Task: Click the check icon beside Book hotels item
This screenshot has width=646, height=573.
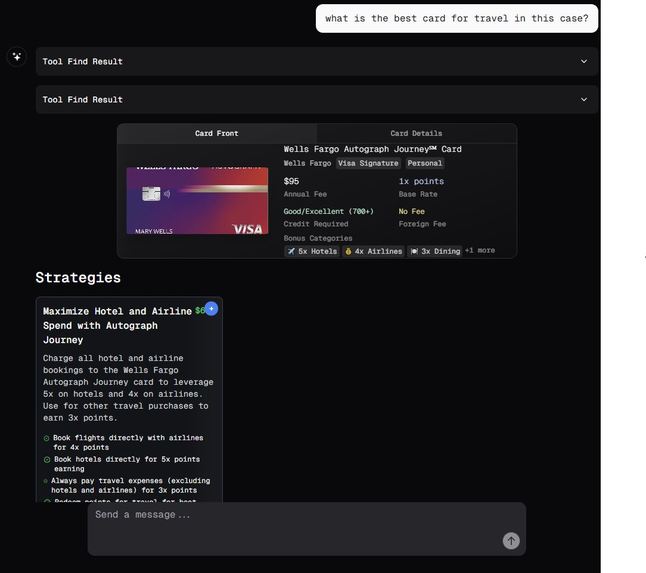Action: click(x=47, y=460)
